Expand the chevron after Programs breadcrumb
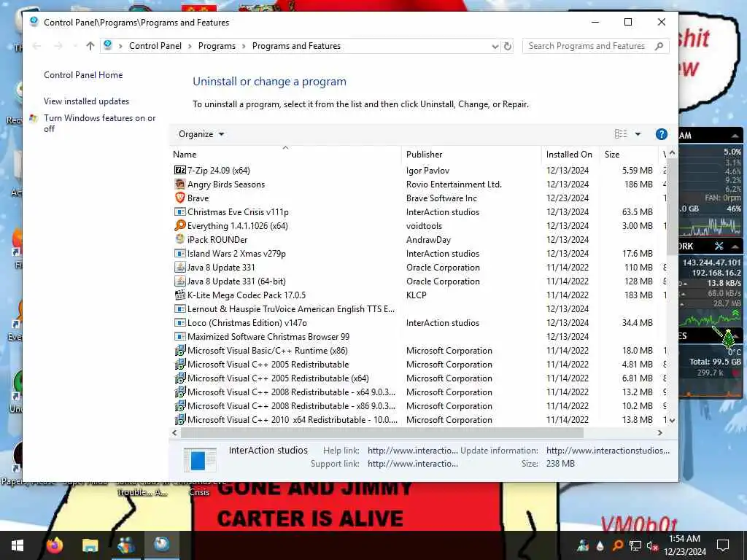747x560 pixels. pyautogui.click(x=244, y=46)
